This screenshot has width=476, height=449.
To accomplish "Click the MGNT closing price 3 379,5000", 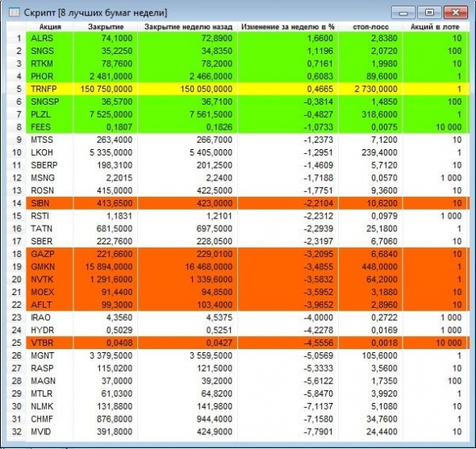I will pos(111,355).
